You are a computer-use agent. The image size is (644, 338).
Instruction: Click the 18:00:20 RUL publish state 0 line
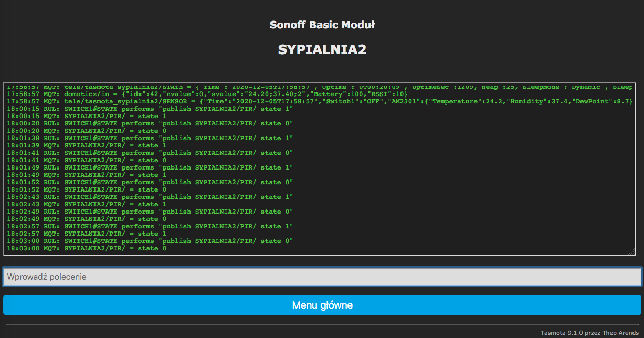(x=150, y=123)
